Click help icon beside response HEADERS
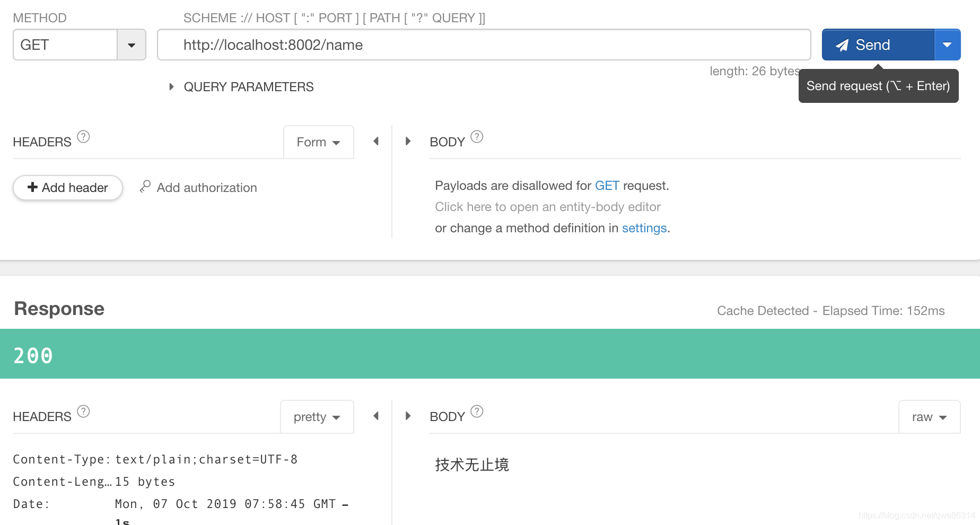 tap(83, 412)
